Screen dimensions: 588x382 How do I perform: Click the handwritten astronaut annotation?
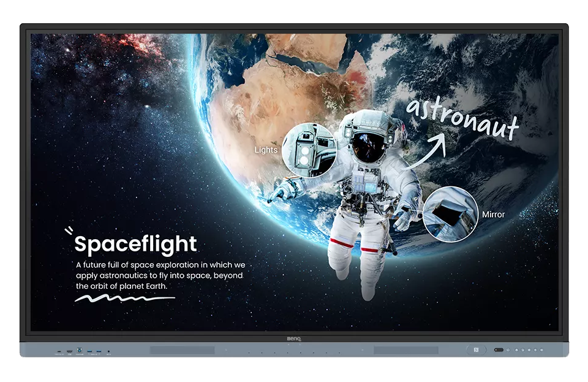(x=462, y=119)
